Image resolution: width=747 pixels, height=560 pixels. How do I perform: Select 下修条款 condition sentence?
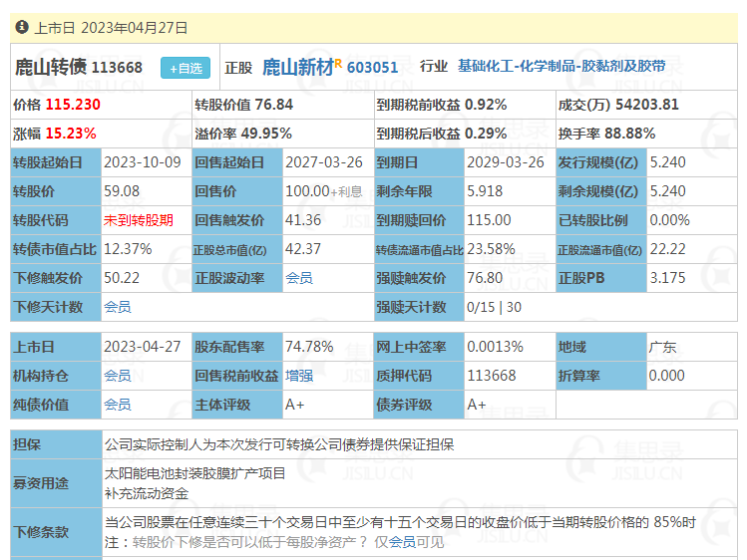click(x=400, y=522)
